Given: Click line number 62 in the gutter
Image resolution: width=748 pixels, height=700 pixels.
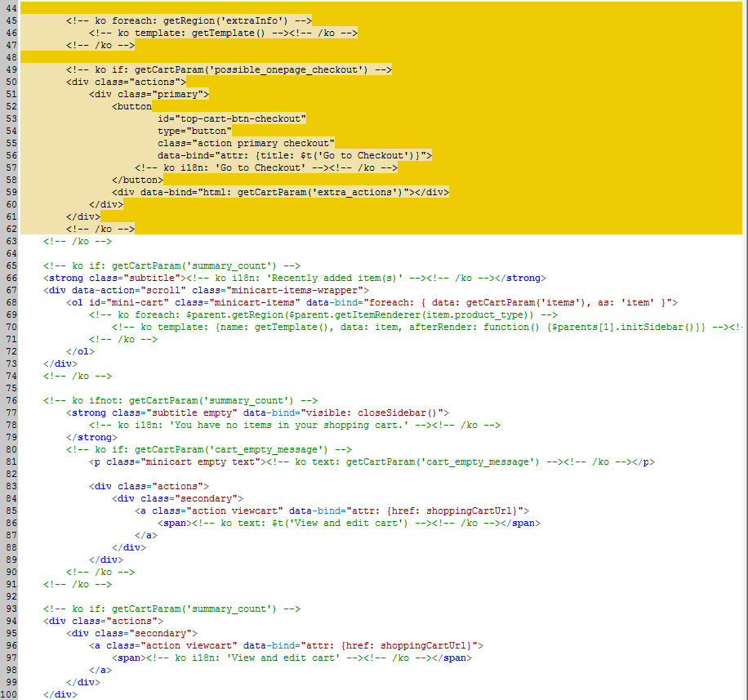Looking at the screenshot, I should point(10,229).
